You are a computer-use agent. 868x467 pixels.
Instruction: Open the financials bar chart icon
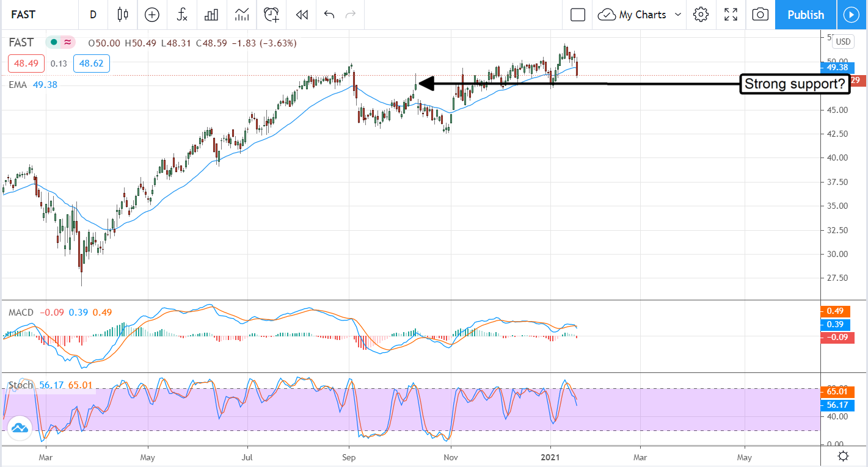pos(211,15)
